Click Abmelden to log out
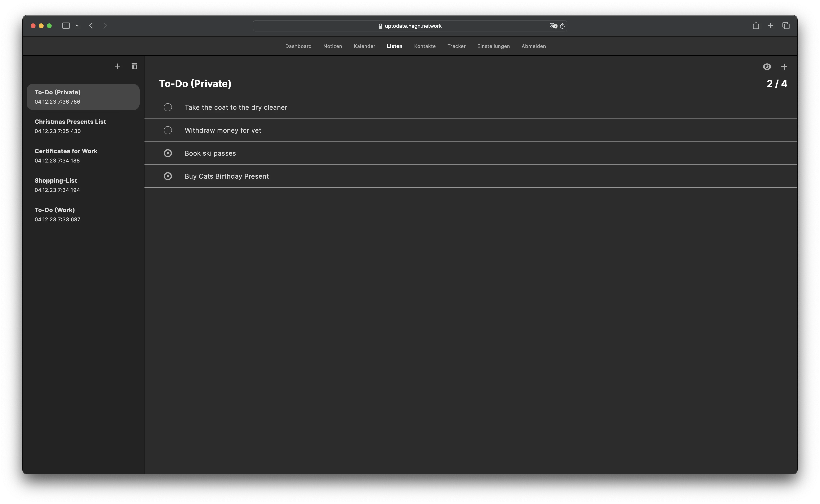Image resolution: width=820 pixels, height=504 pixels. pos(533,46)
